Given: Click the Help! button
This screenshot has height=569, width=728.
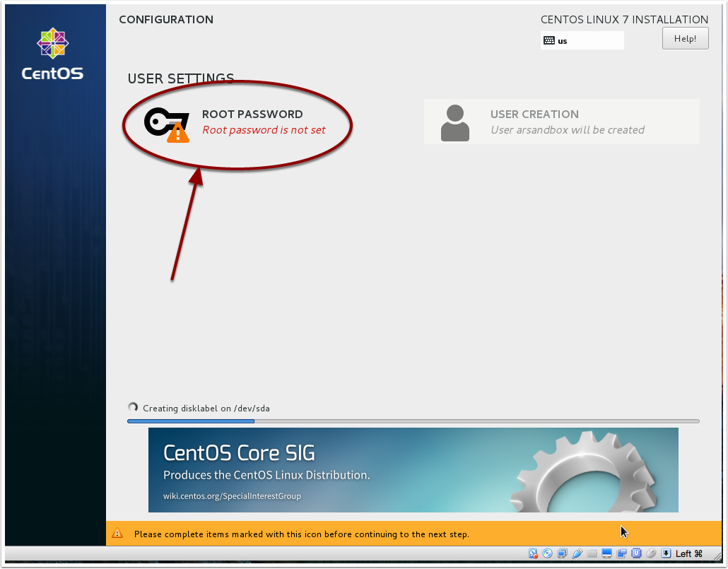Looking at the screenshot, I should (686, 38).
